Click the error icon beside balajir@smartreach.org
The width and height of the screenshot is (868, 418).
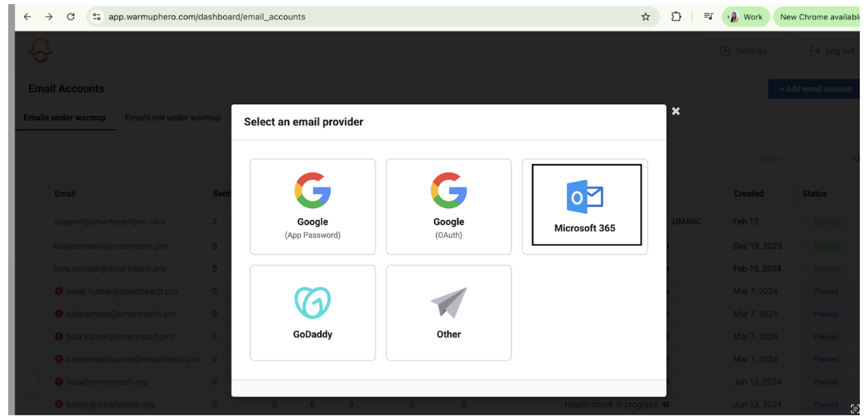[x=59, y=404]
